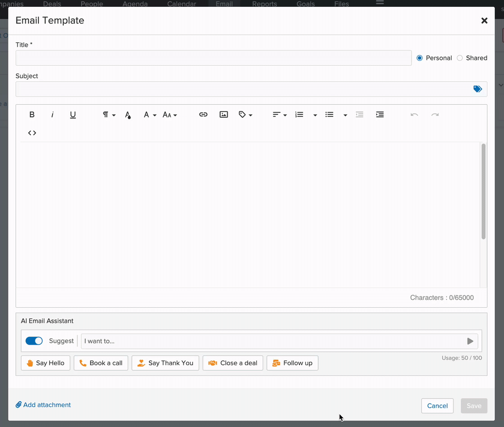Insert a hyperlink
504x427 pixels.
pyautogui.click(x=203, y=114)
